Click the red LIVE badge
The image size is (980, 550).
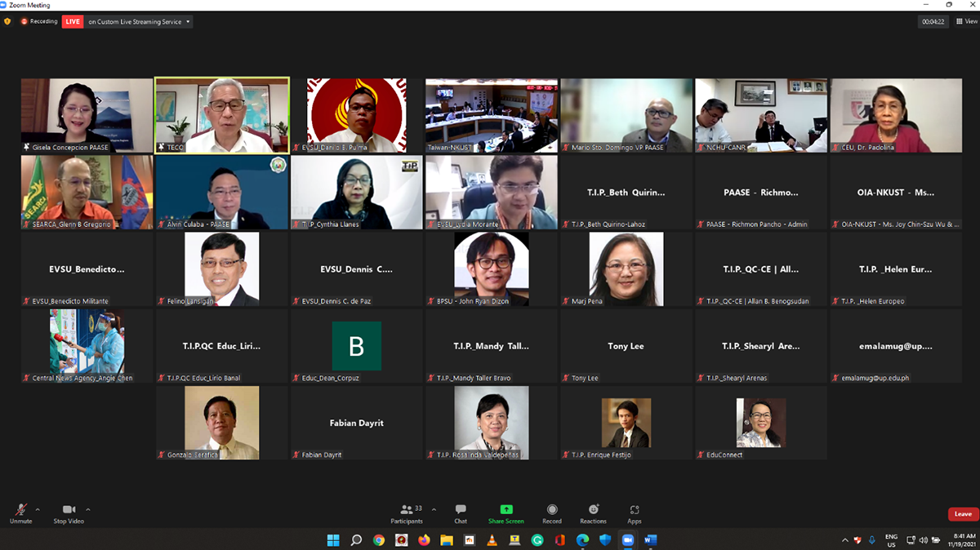click(x=73, y=21)
